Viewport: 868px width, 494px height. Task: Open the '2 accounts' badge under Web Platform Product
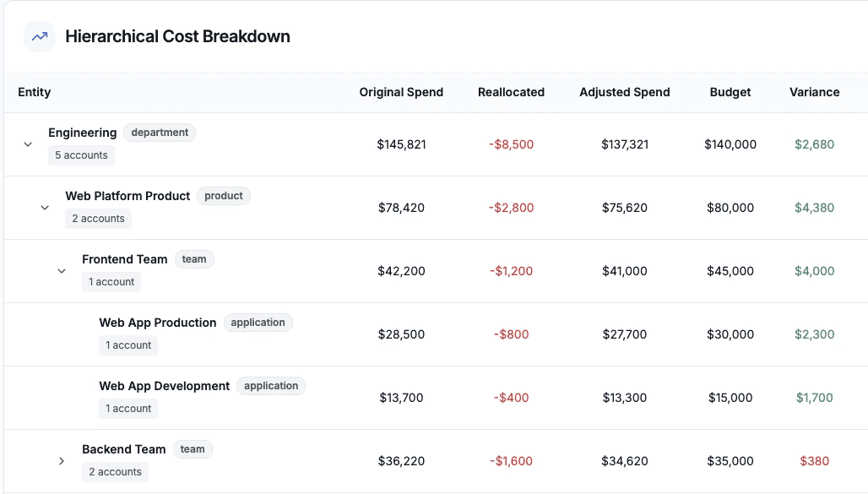pyautogui.click(x=98, y=219)
